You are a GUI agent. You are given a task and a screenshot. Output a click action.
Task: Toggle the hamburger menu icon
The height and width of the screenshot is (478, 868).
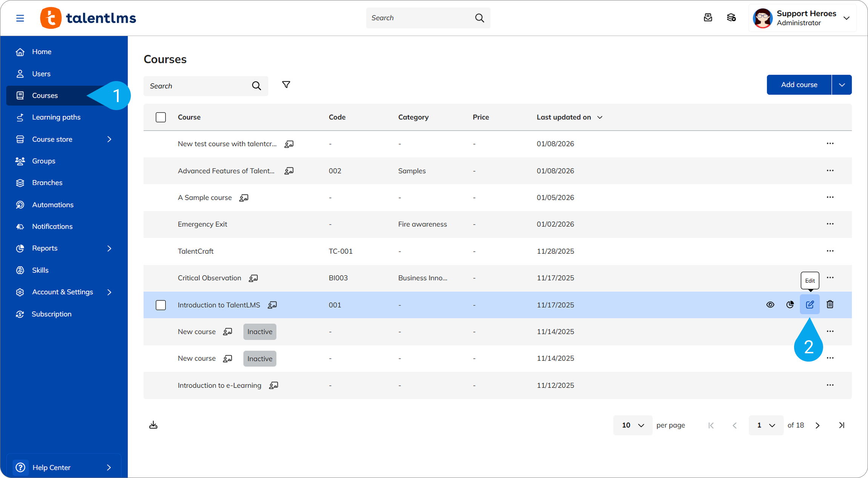click(x=20, y=18)
